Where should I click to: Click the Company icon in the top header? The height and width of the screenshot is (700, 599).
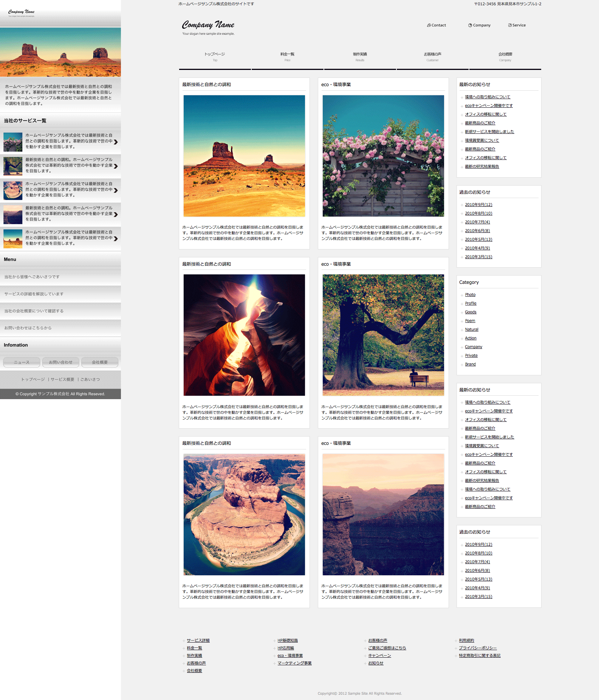click(470, 25)
